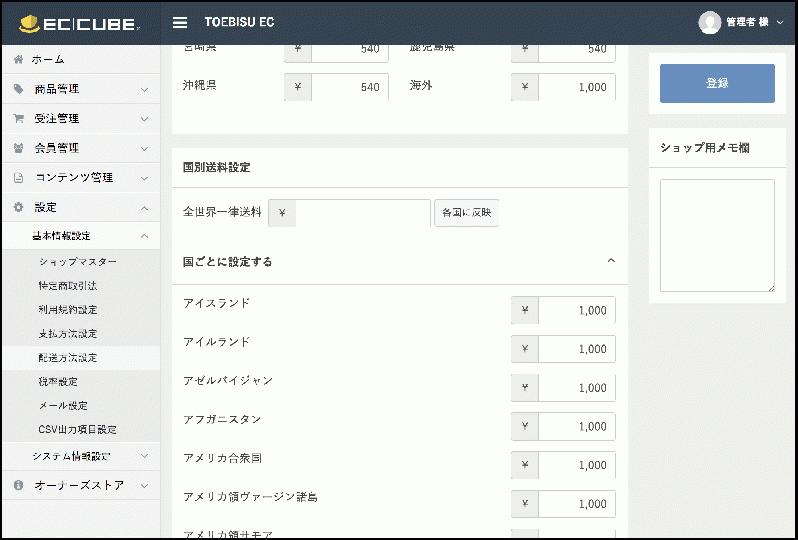Click the administrator avatar icon
This screenshot has height=540, width=798.
click(x=709, y=22)
